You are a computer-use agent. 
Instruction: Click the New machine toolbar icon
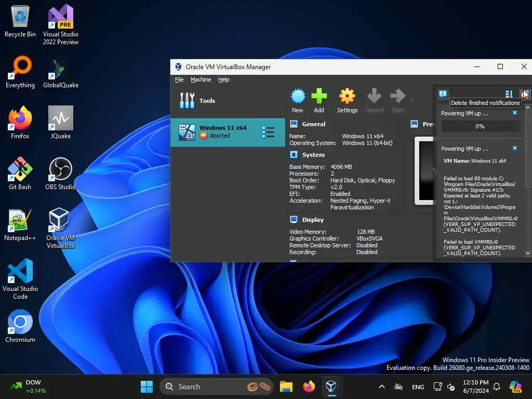click(x=298, y=101)
